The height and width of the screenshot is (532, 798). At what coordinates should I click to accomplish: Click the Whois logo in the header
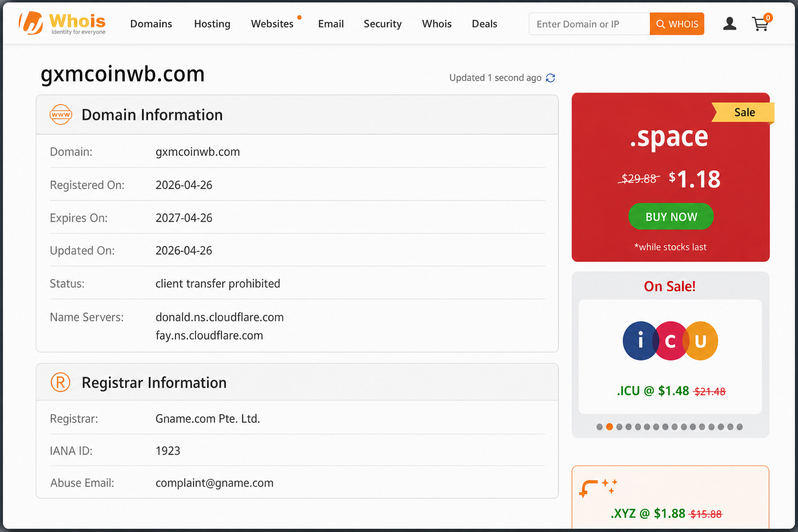tap(62, 23)
